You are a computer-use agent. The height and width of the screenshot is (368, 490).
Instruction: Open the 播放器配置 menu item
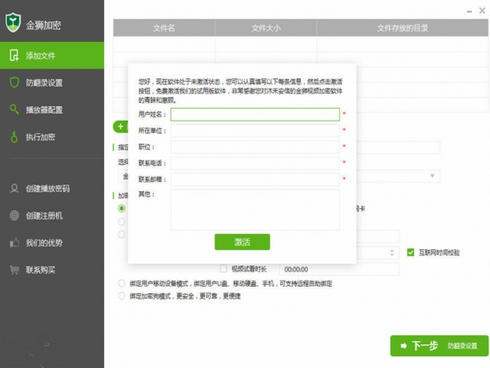tap(52, 109)
